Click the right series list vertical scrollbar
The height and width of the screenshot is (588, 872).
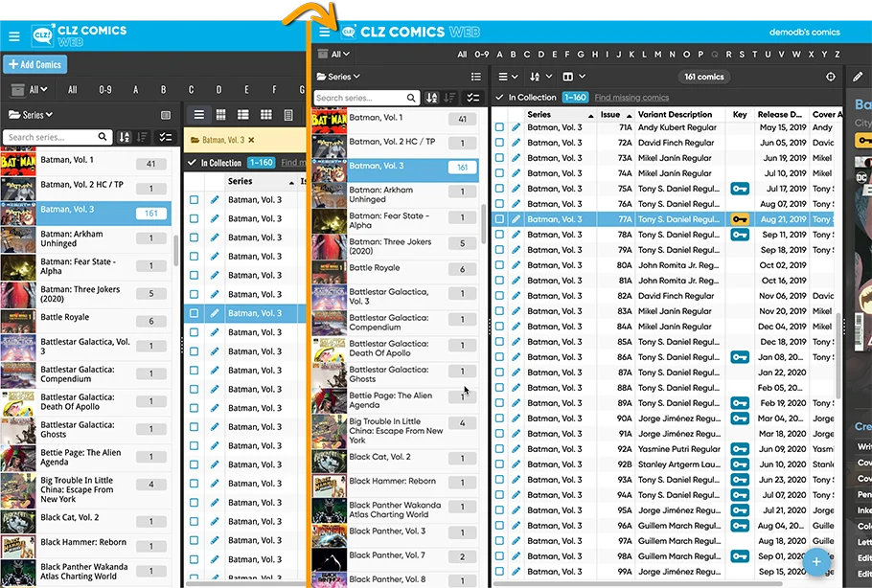point(483,223)
